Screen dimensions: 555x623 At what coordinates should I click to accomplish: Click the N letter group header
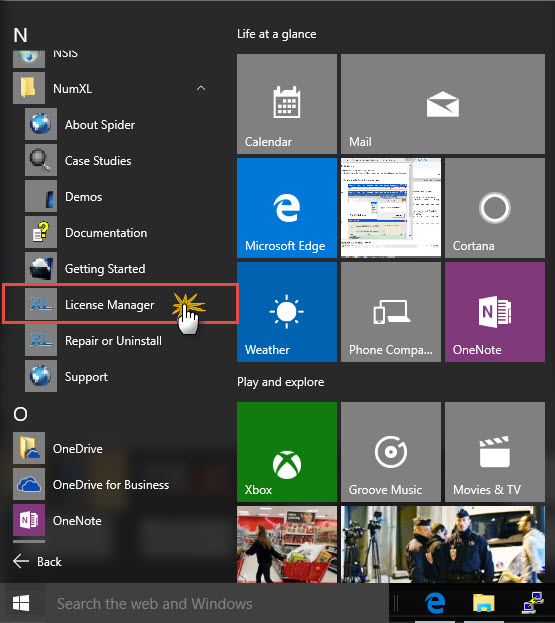(x=21, y=35)
